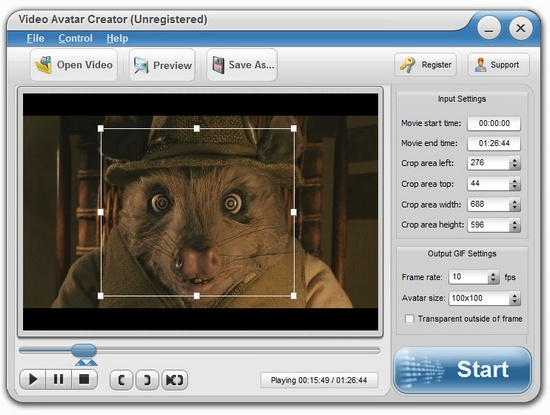Click the Movie start time label
Viewport: 550px width, 415px height.
coord(431,123)
